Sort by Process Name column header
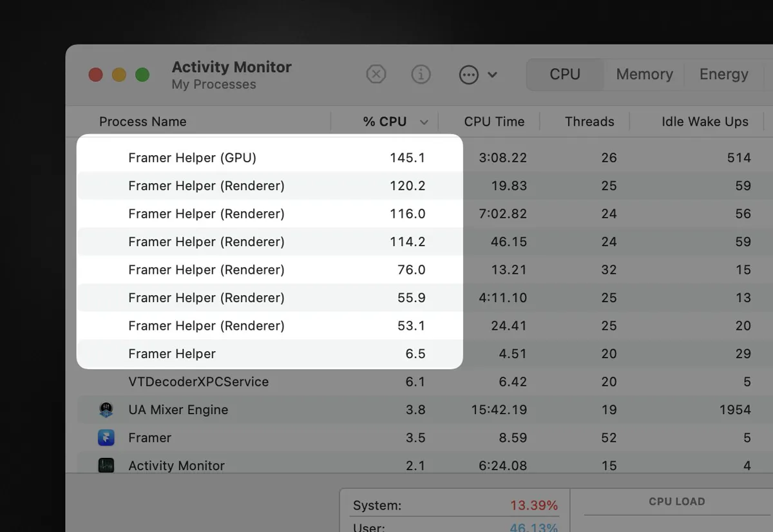 coord(143,122)
